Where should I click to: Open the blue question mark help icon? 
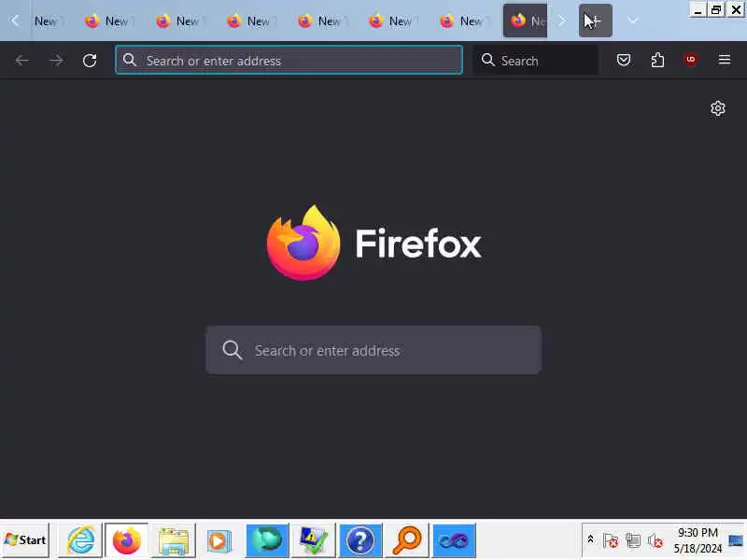pyautogui.click(x=360, y=540)
